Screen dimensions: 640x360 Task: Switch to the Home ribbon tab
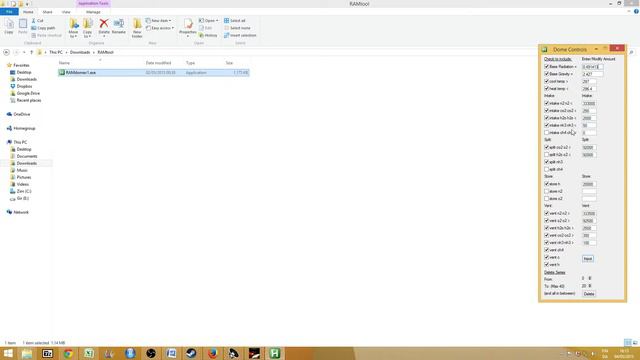pos(28,12)
